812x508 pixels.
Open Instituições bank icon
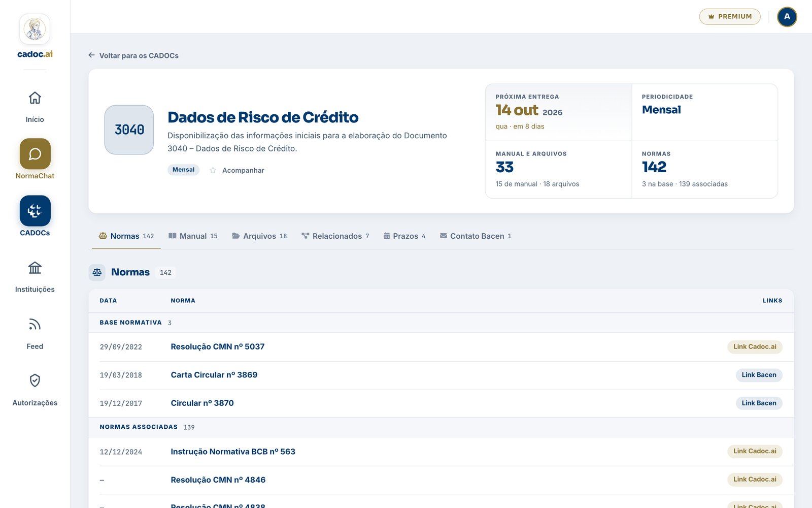[35, 268]
